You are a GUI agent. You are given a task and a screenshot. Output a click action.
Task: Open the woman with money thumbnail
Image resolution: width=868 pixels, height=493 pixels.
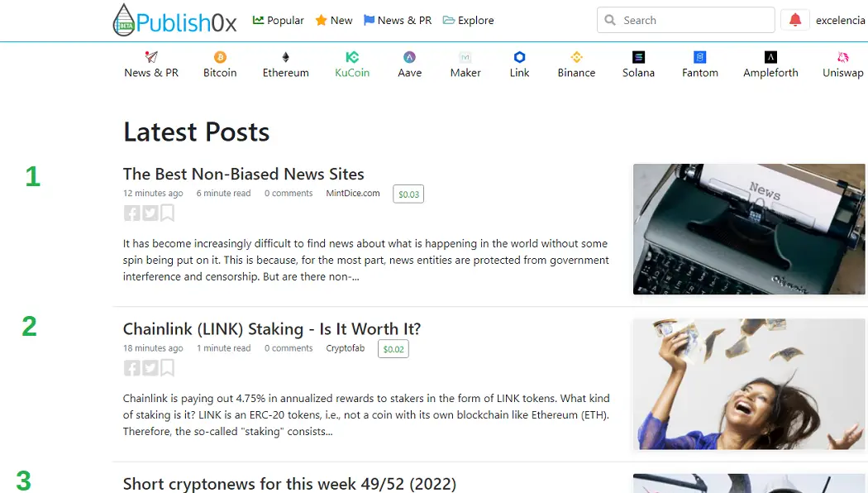pyautogui.click(x=749, y=384)
